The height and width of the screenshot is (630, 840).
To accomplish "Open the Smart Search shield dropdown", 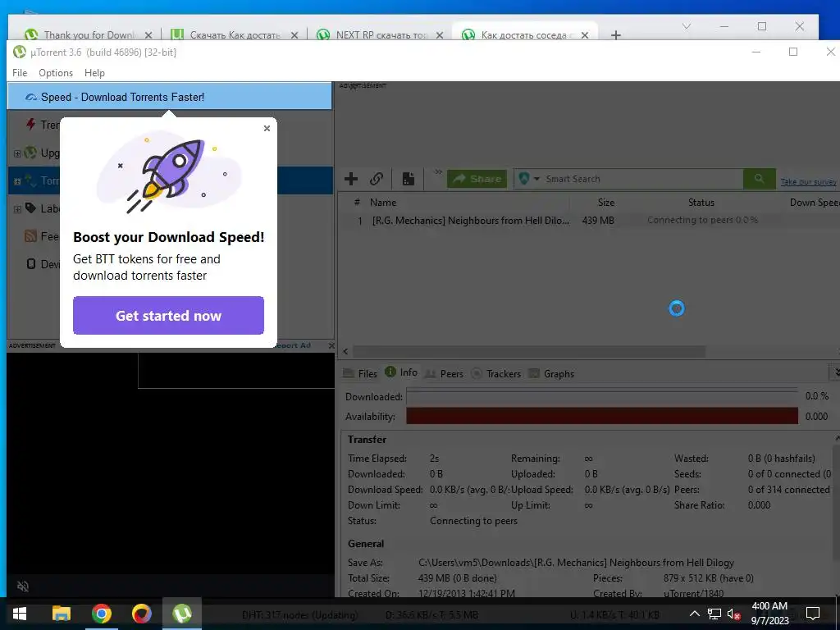I will pos(529,179).
